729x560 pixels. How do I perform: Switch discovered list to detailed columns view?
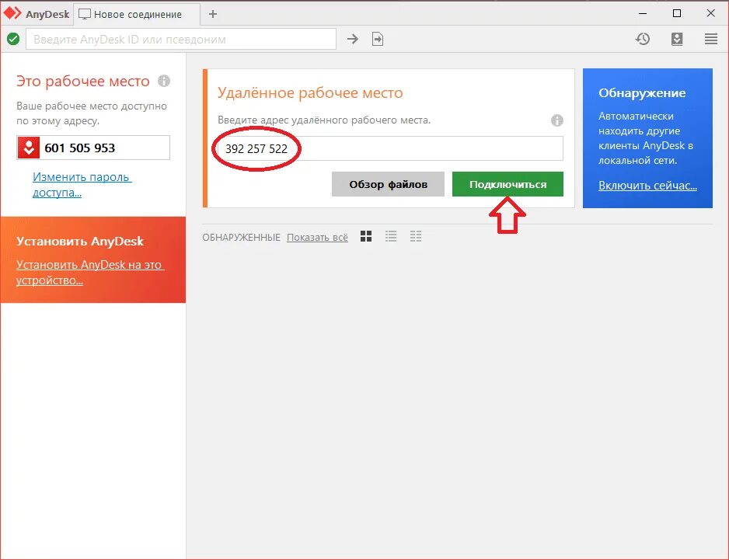click(x=416, y=237)
